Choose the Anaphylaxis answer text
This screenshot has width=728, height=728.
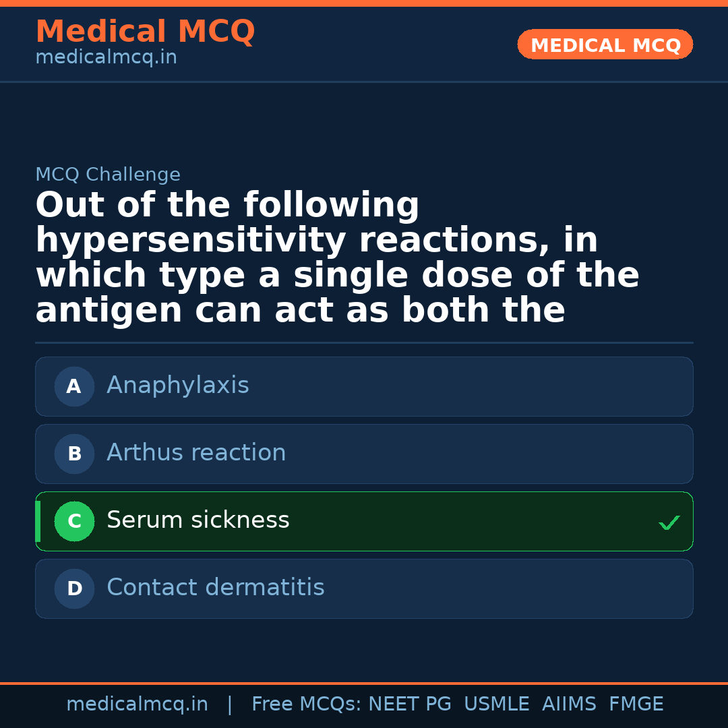[178, 386]
